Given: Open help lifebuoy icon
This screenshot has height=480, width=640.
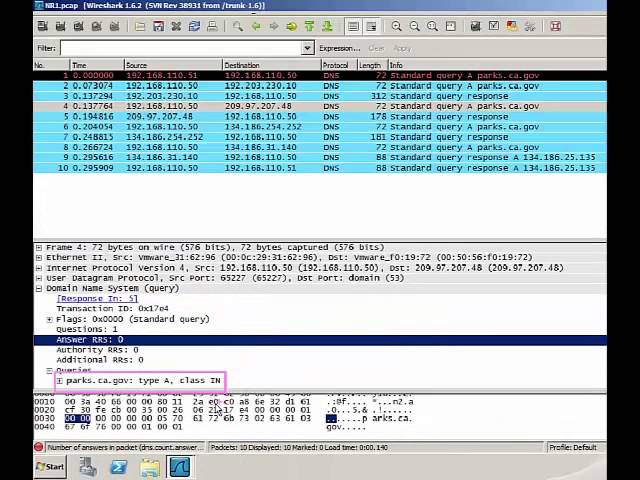Looking at the screenshot, I should pos(556,27).
